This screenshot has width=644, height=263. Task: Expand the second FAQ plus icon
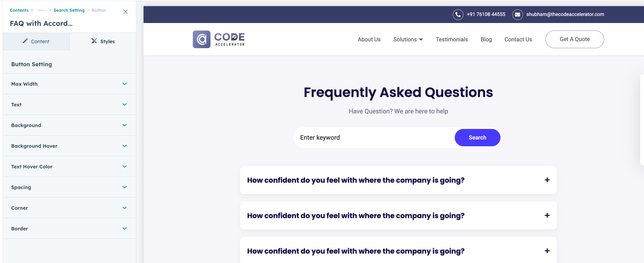click(547, 216)
